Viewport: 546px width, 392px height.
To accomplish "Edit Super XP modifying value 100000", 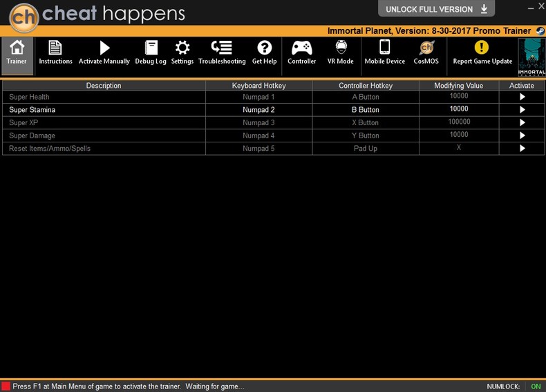I will 459,122.
